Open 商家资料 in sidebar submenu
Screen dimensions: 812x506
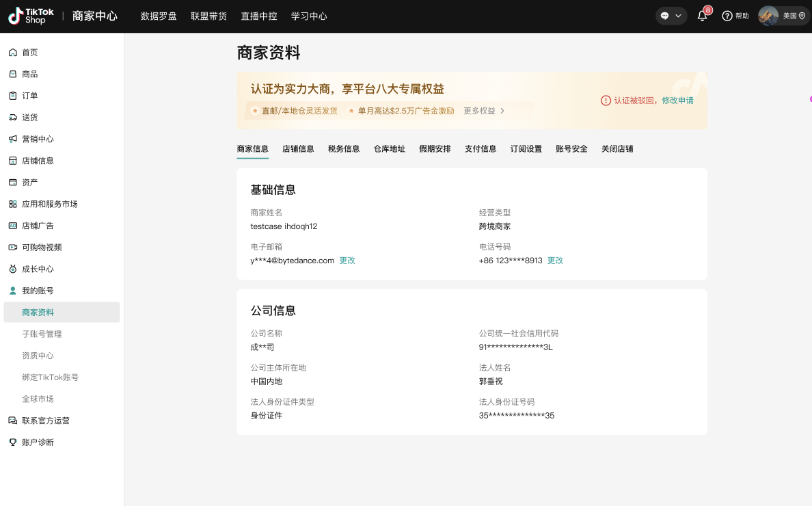point(62,312)
